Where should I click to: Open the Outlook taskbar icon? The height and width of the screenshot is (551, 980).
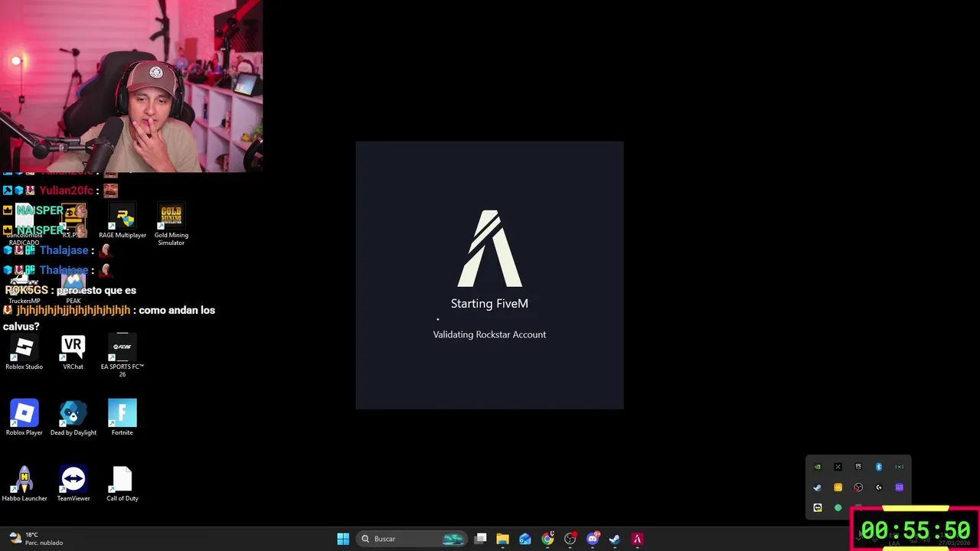click(525, 539)
